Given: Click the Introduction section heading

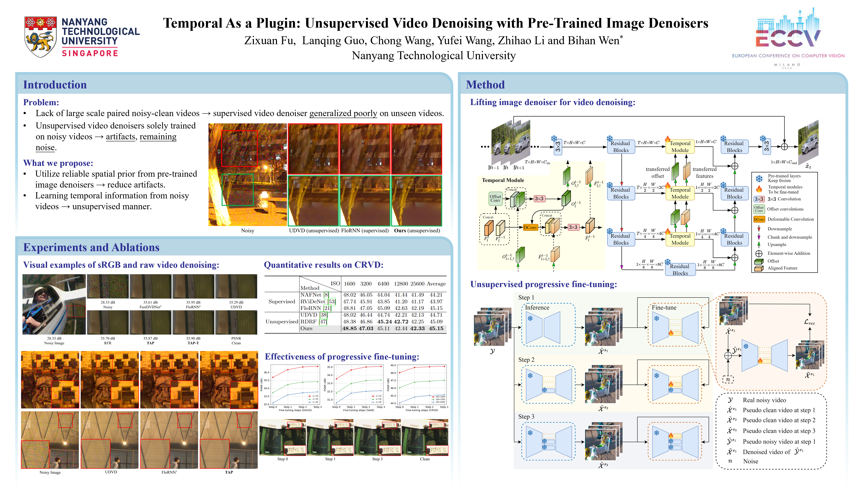Looking at the screenshot, I should coord(55,85).
